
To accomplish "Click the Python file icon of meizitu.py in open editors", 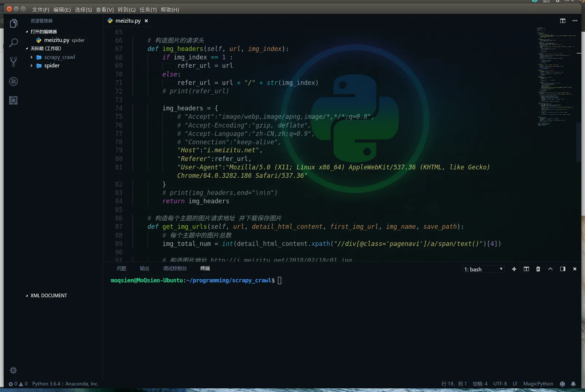I will pos(39,40).
